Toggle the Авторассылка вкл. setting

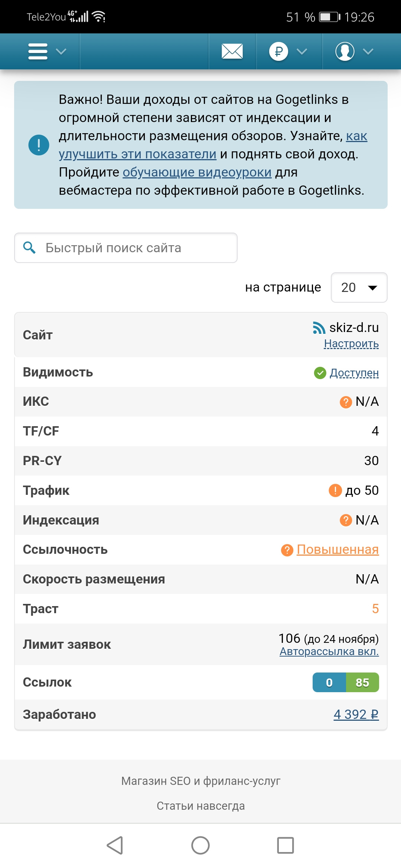click(x=329, y=651)
